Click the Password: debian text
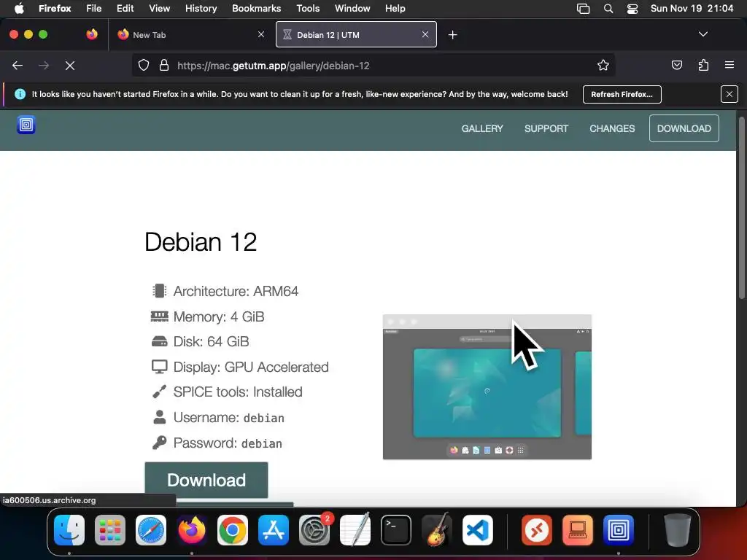747x560 pixels. (x=228, y=443)
